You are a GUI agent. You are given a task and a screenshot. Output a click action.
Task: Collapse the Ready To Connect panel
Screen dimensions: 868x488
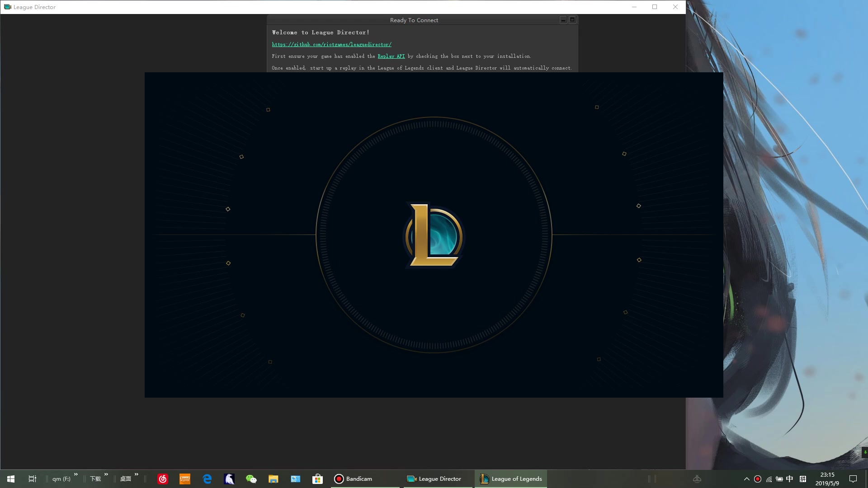(563, 20)
